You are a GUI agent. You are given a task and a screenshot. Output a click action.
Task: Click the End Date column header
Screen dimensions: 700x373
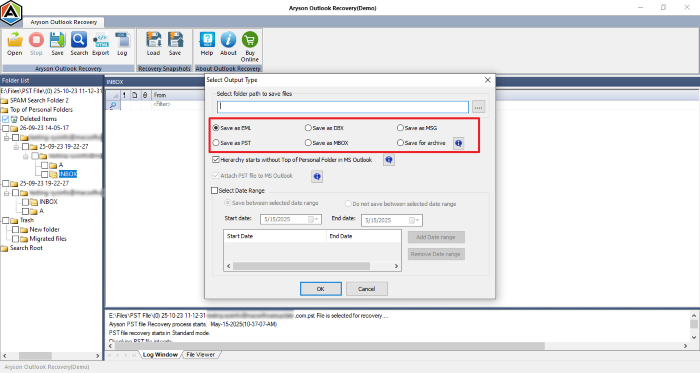363,236
